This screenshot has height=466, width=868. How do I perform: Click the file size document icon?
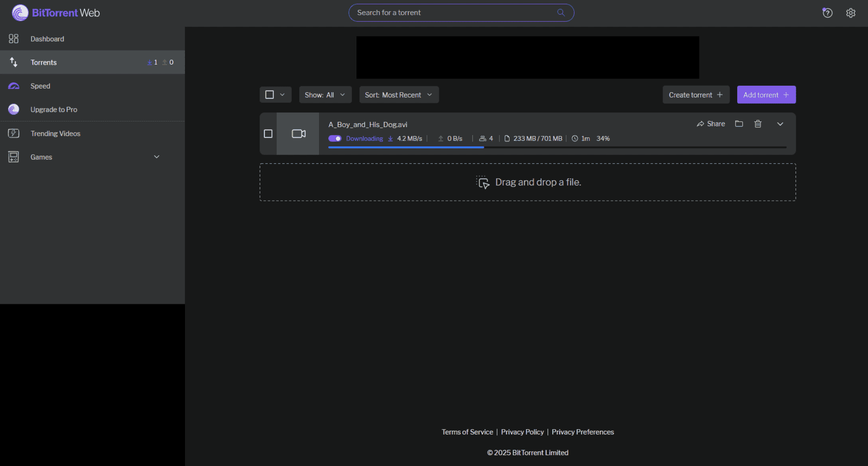pyautogui.click(x=507, y=138)
